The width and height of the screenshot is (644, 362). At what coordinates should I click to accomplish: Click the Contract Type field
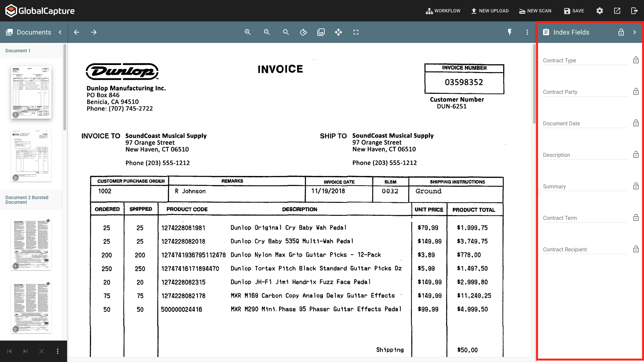[x=585, y=60]
